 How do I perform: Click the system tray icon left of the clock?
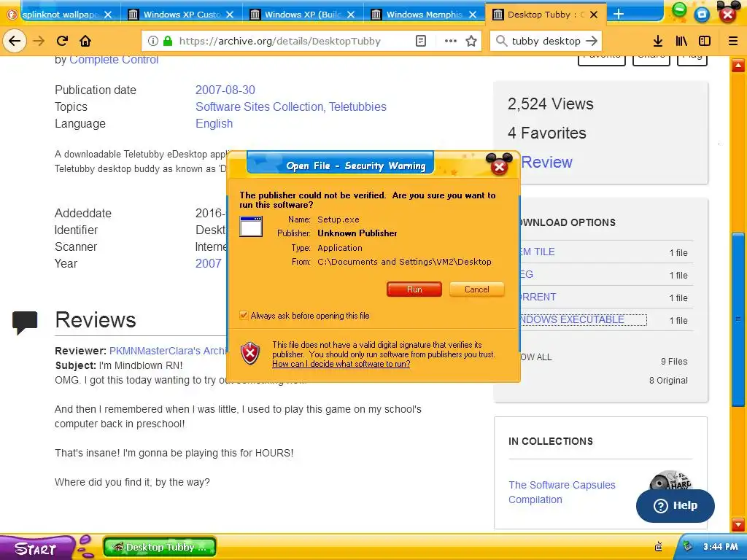(659, 547)
